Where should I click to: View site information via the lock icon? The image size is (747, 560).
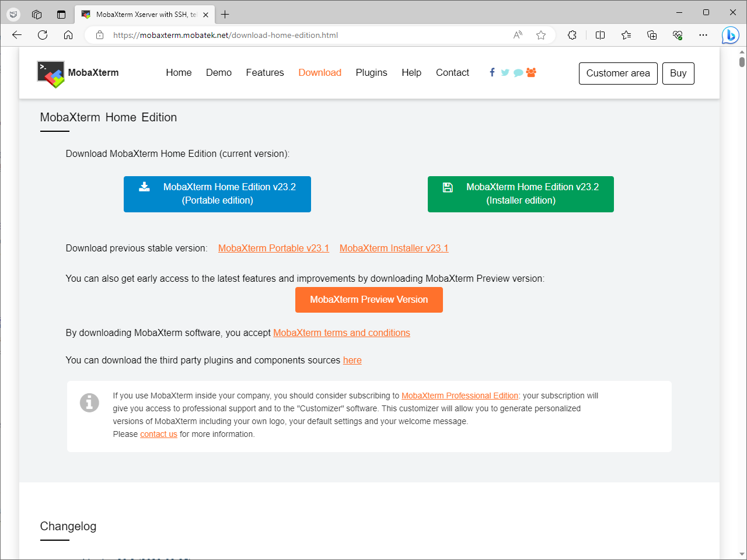point(100,35)
